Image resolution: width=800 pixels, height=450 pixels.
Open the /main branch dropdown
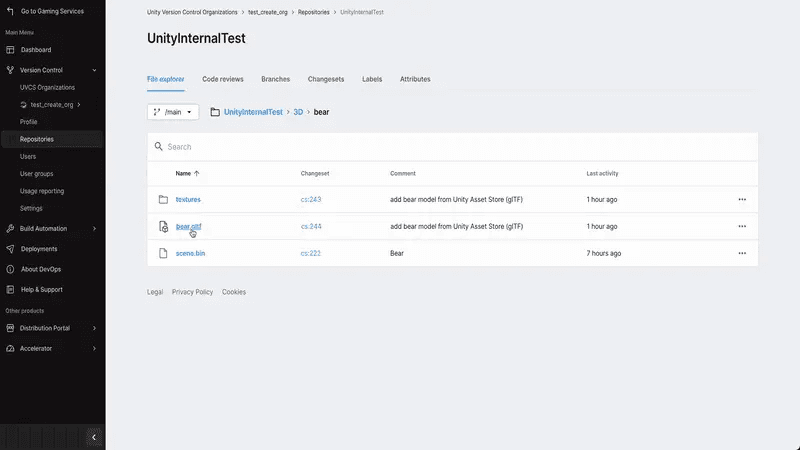(x=173, y=112)
